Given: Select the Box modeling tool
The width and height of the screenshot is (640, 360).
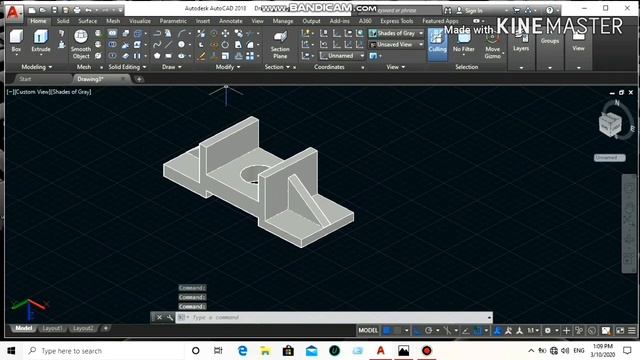Looking at the screenshot, I should (x=16, y=41).
